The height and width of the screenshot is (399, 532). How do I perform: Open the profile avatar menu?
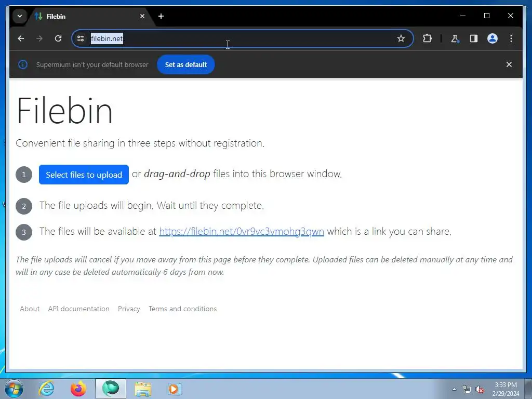tap(493, 38)
